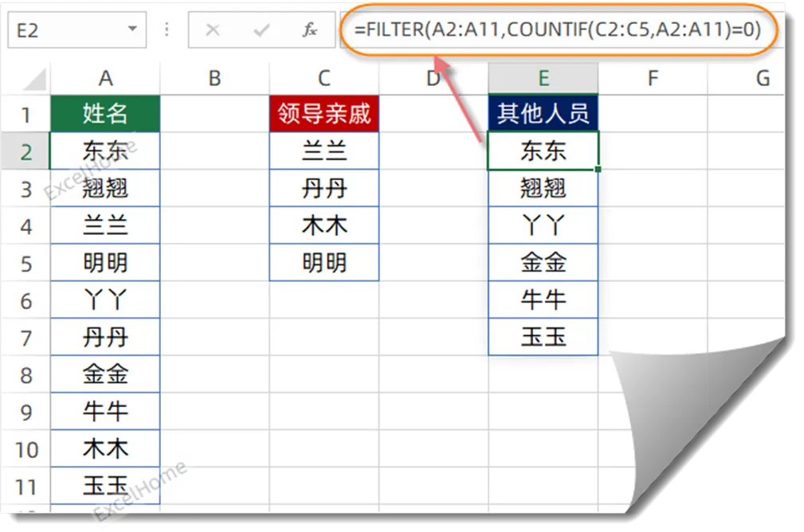Click inside the FILTER formula bar
This screenshot has width=804, height=532.
pos(558,29)
